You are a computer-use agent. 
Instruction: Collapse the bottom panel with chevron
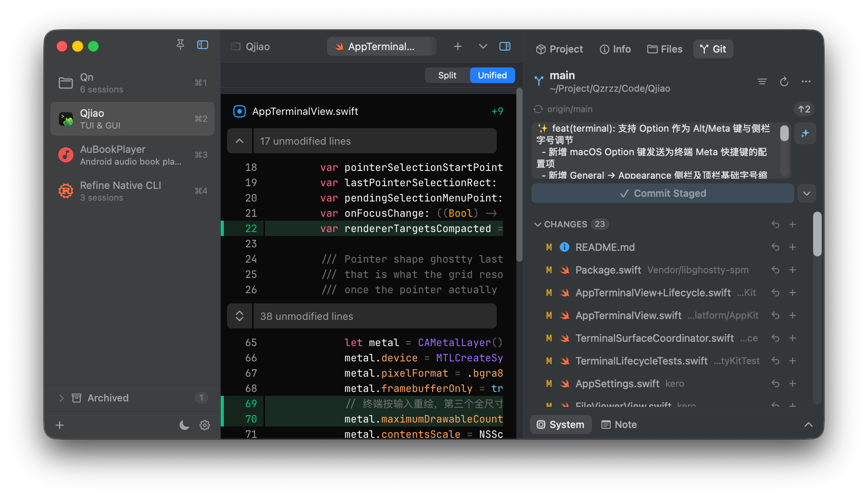point(808,424)
